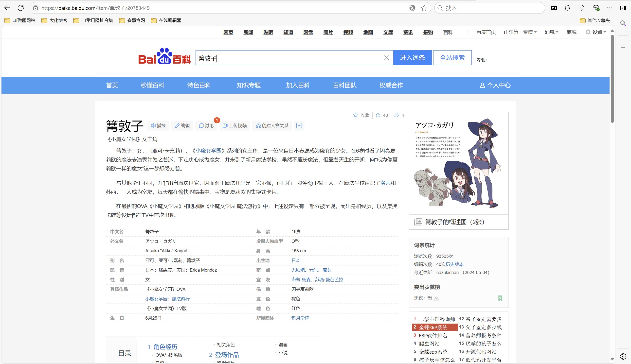Screen dimensions: 631x364
Task: Click the Baidu Baike logo
Action: click(164, 56)
